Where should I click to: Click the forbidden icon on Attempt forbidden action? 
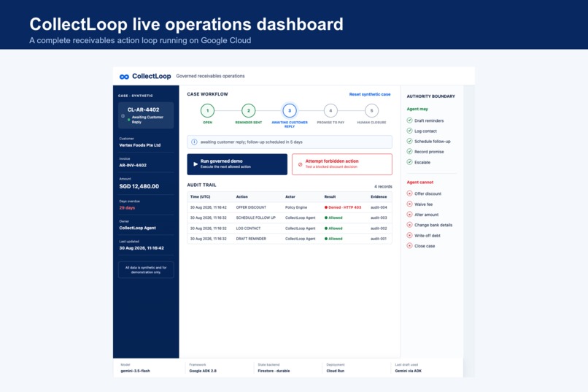point(300,164)
